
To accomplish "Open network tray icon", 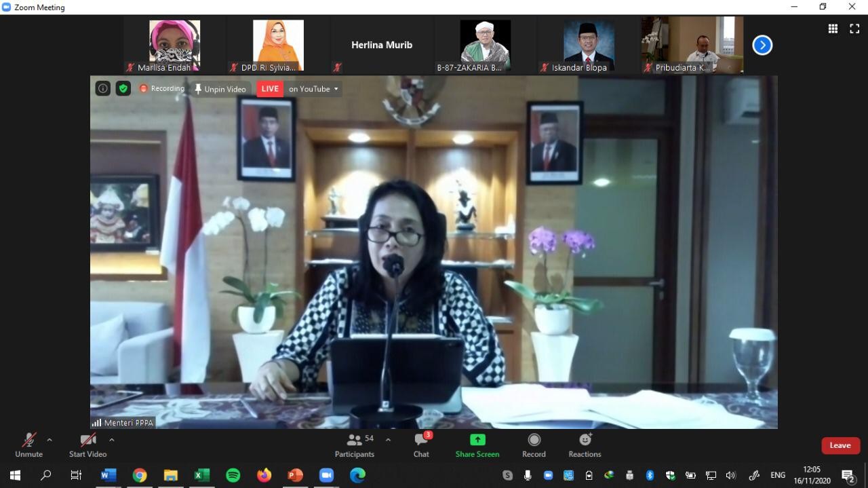I will 711,475.
